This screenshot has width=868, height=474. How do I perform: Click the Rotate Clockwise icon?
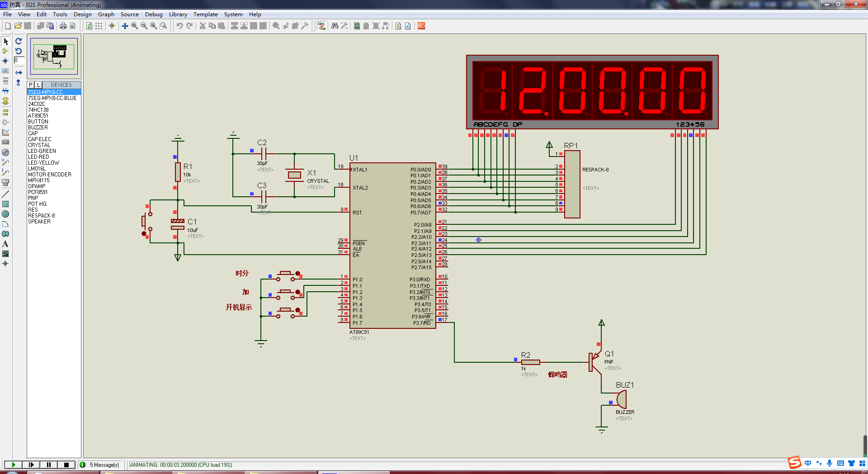click(x=19, y=41)
